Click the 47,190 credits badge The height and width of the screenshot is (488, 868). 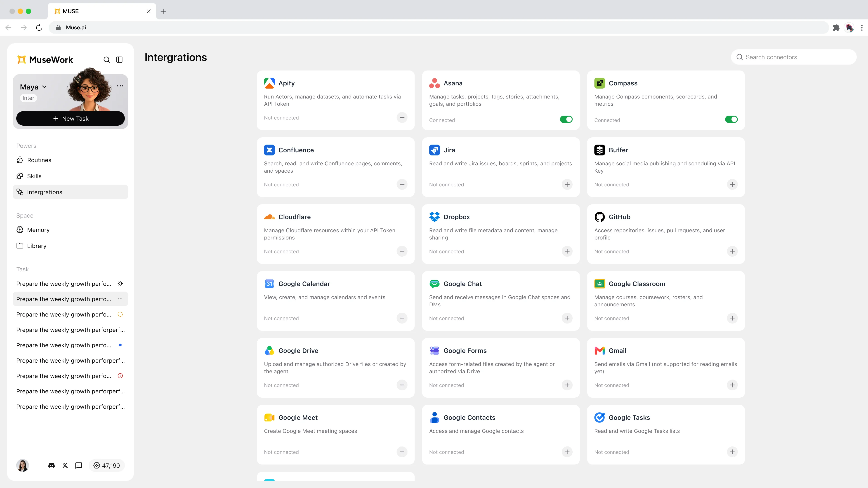(106, 465)
